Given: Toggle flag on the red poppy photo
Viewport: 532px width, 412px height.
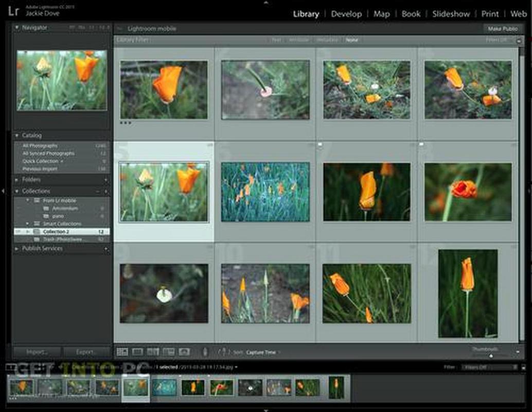Looking at the screenshot, I should [421, 145].
